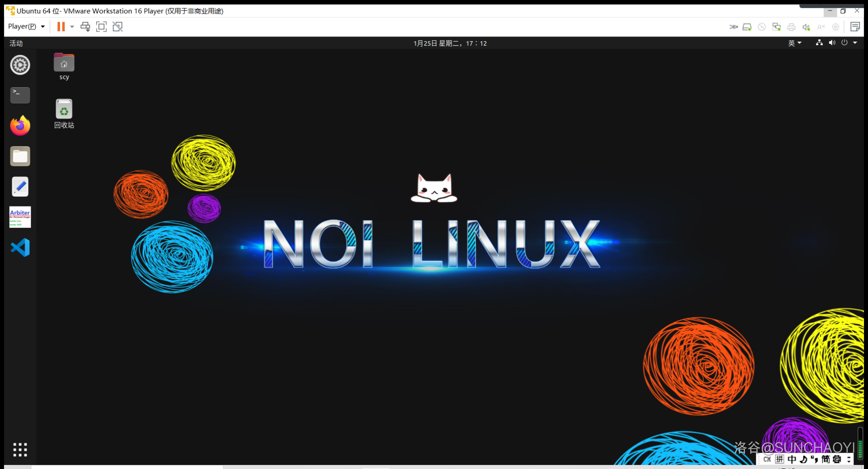The image size is (868, 469).
Task: Open the Player(P) menu
Action: (x=26, y=27)
